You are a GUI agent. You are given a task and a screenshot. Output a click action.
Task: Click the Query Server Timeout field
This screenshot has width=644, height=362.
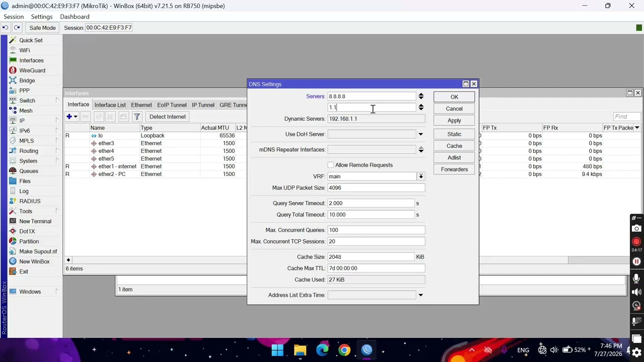tap(371, 203)
